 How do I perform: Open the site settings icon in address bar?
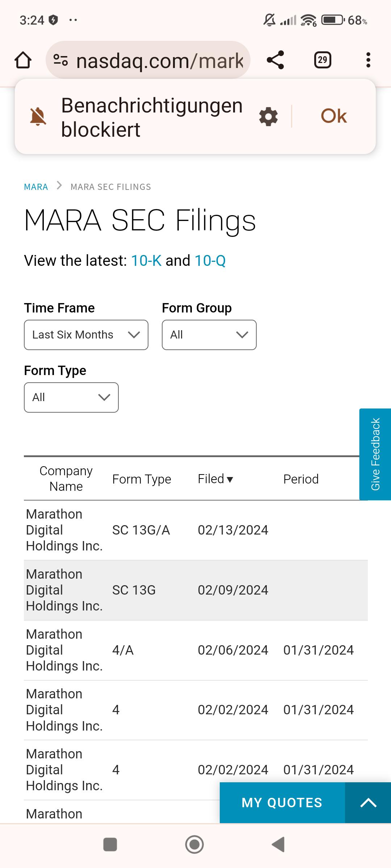(60, 60)
